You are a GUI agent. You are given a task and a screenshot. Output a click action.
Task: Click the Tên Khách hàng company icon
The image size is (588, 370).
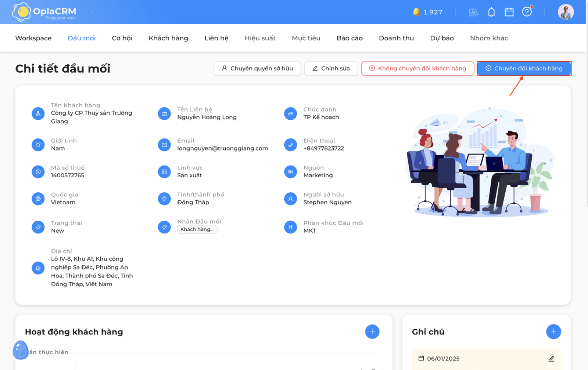(38, 114)
